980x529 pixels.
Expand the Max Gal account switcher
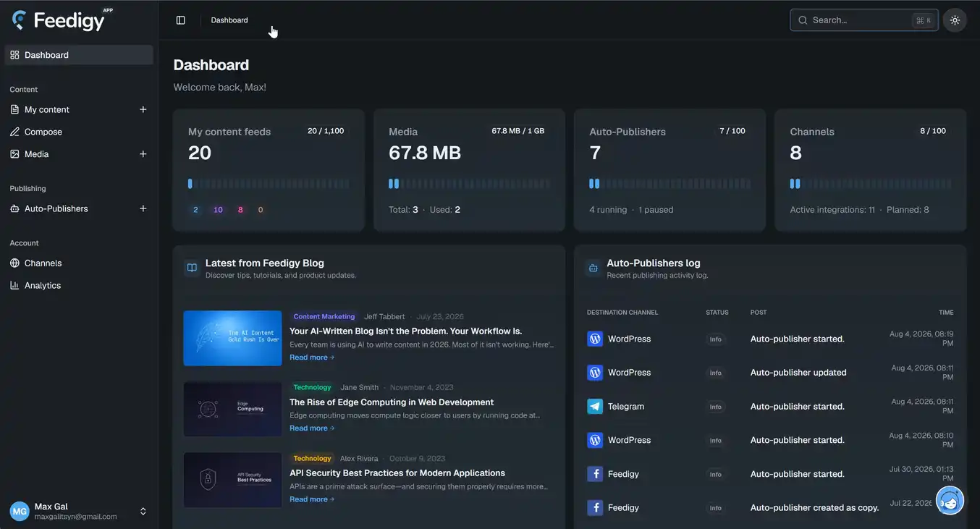pos(143,512)
